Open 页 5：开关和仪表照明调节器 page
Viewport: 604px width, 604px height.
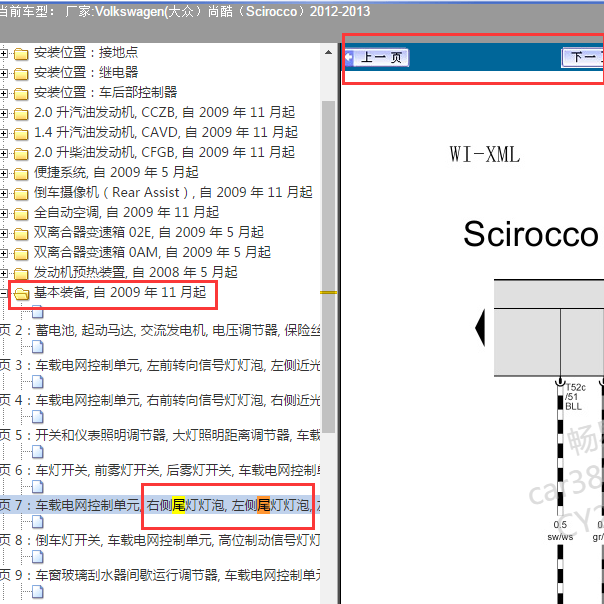tap(160, 435)
